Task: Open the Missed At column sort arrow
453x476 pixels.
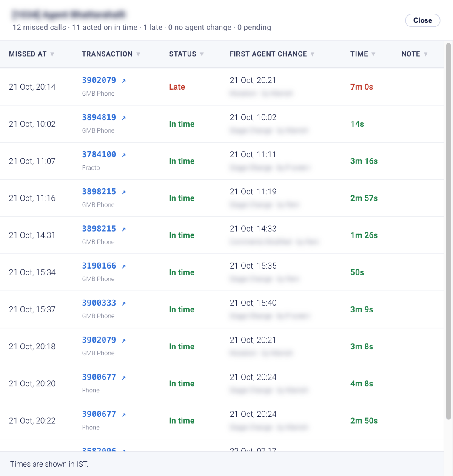Action: (x=52, y=54)
